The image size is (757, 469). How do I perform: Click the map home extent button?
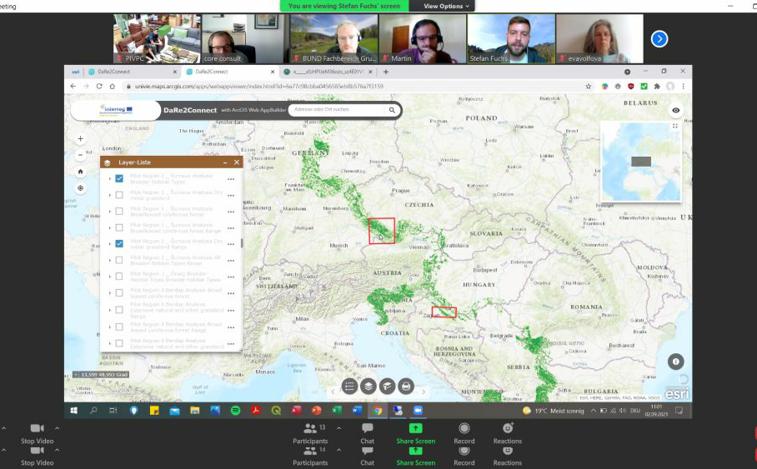coord(81,171)
